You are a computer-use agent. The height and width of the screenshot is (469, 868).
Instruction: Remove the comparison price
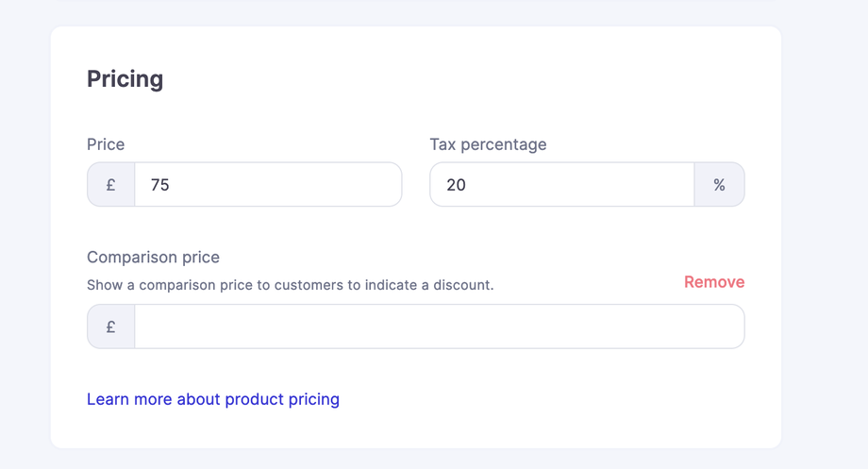tap(714, 282)
